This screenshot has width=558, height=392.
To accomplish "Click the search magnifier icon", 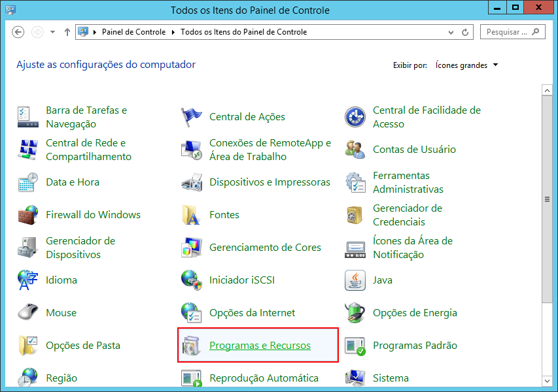I will click(536, 32).
